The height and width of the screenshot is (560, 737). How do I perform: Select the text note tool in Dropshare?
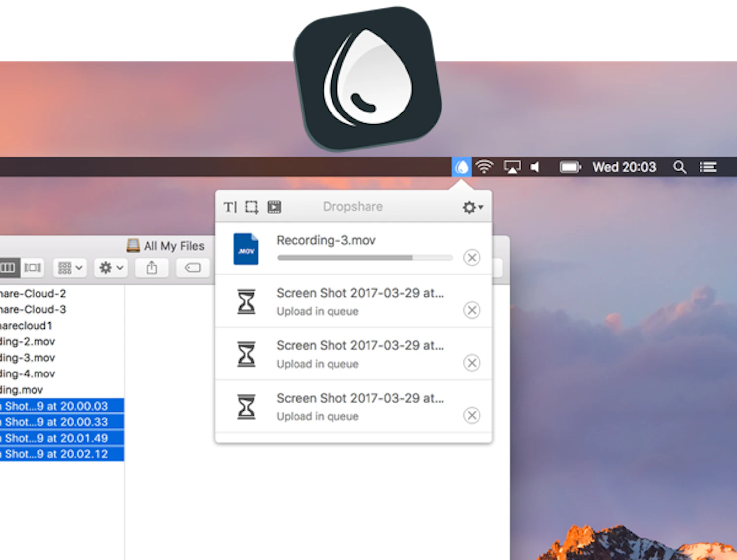[230, 207]
